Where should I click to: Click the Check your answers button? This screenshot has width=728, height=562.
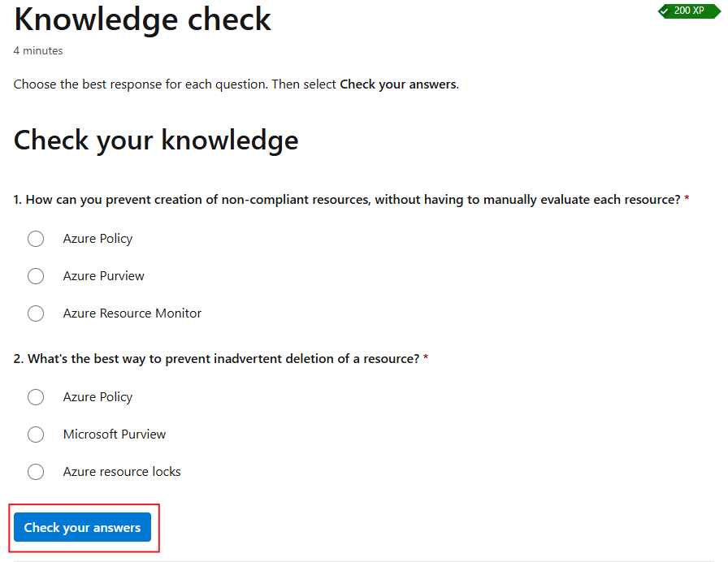(81, 527)
